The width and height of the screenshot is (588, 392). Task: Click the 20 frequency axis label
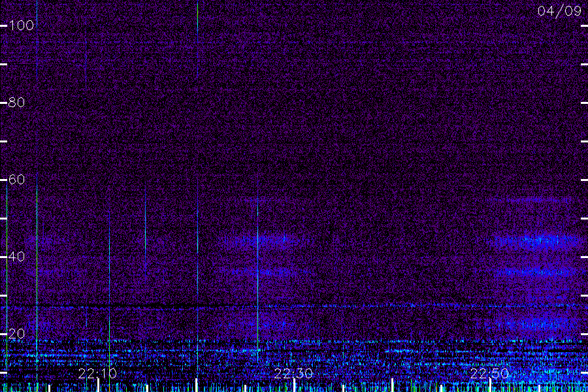coord(16,333)
